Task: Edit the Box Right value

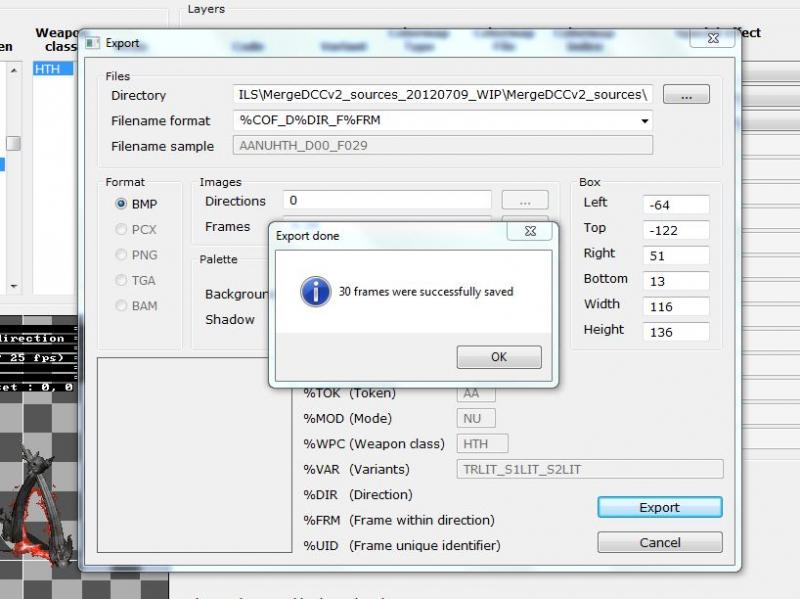Action: point(676,256)
